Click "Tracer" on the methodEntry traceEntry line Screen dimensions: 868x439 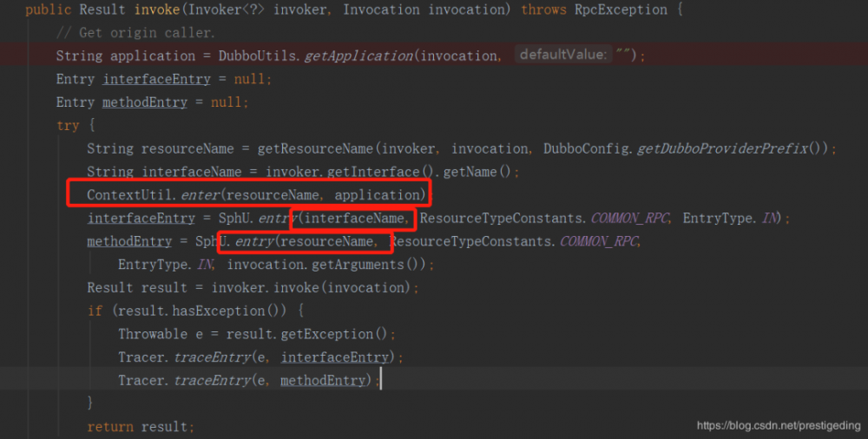[141, 381]
